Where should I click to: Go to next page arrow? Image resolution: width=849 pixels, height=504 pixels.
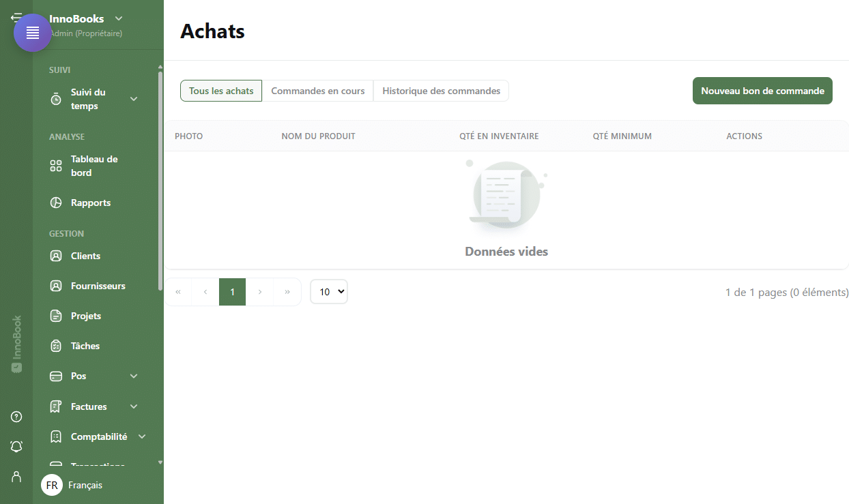pos(260,292)
